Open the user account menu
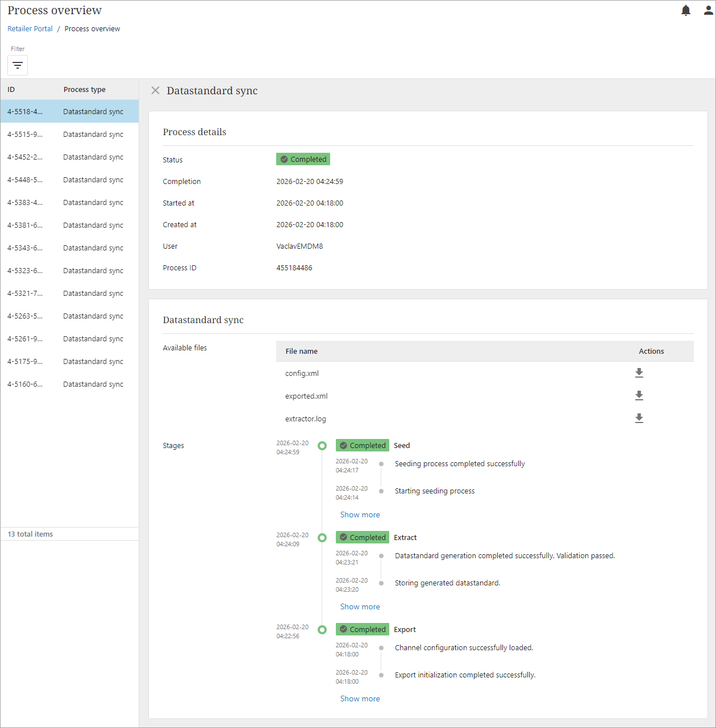Viewport: 716px width, 728px height. 708,11
